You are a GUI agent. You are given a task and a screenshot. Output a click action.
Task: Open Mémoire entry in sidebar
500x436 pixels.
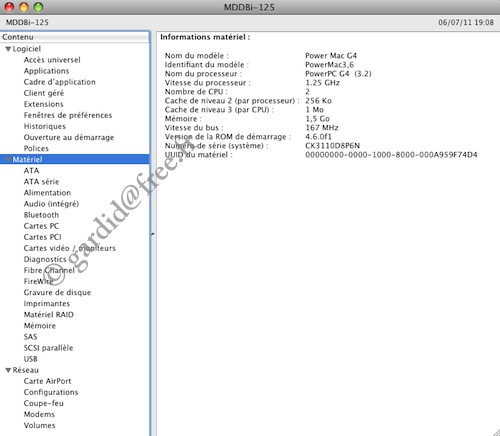(40, 326)
